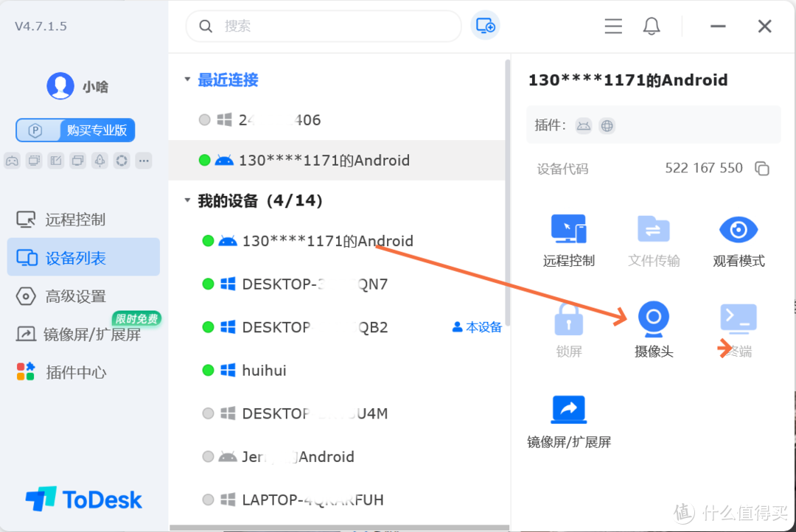Click the version text V4.7.1.5
The width and height of the screenshot is (796, 532).
click(41, 27)
